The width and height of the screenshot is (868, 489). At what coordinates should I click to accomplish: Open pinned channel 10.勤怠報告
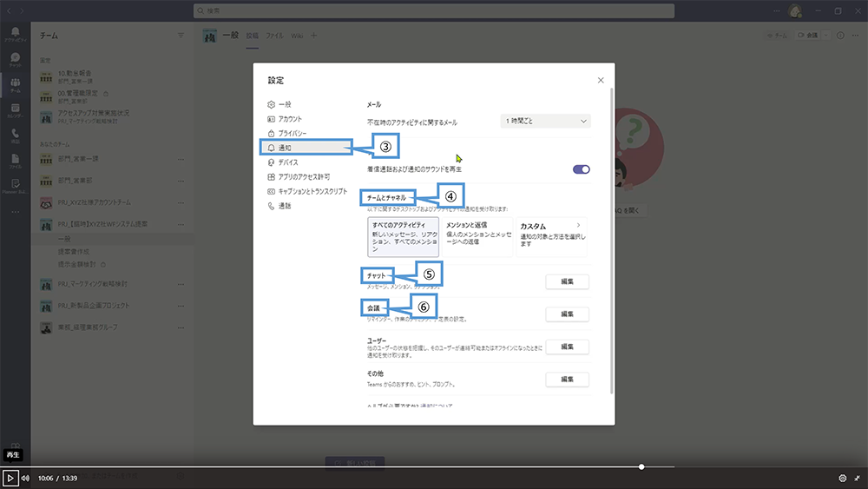click(111, 77)
